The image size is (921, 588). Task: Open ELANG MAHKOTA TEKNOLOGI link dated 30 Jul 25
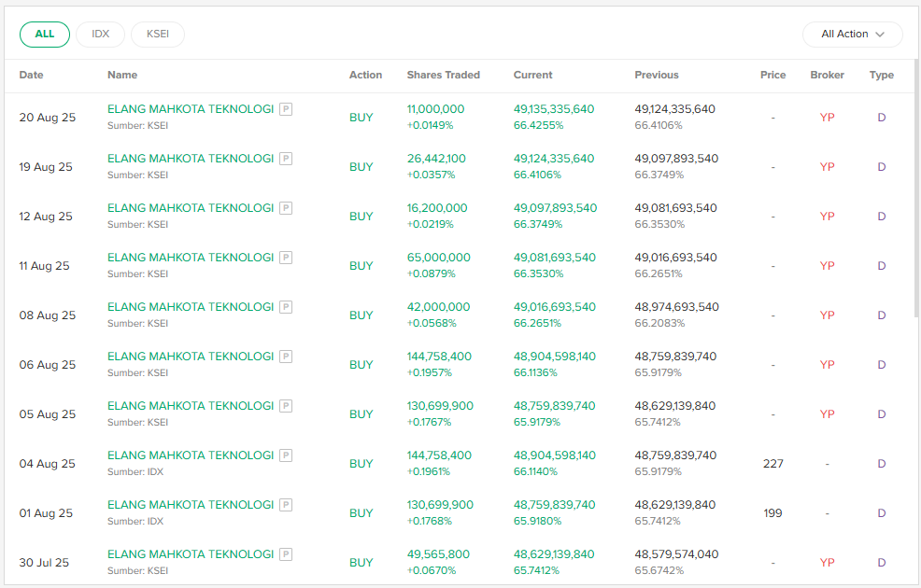(x=191, y=554)
